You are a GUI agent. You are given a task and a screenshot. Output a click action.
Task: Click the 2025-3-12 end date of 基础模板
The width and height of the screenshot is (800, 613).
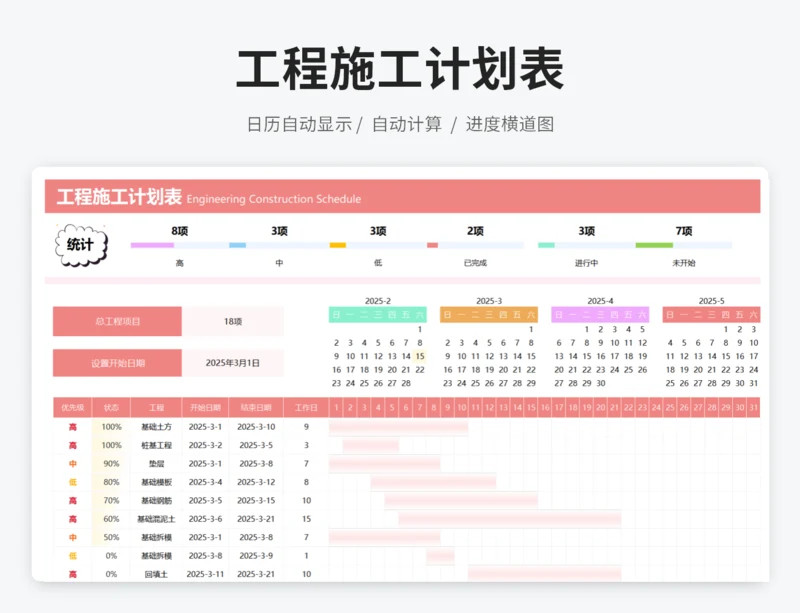256,482
